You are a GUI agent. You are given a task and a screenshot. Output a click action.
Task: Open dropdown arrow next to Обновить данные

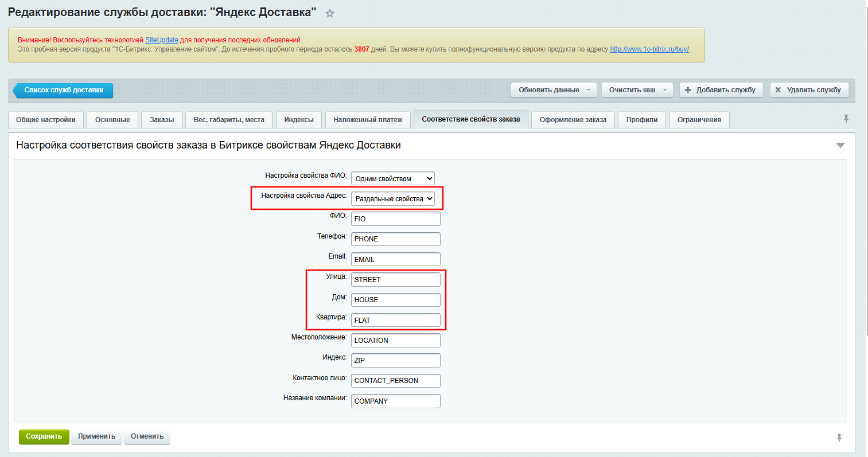589,90
